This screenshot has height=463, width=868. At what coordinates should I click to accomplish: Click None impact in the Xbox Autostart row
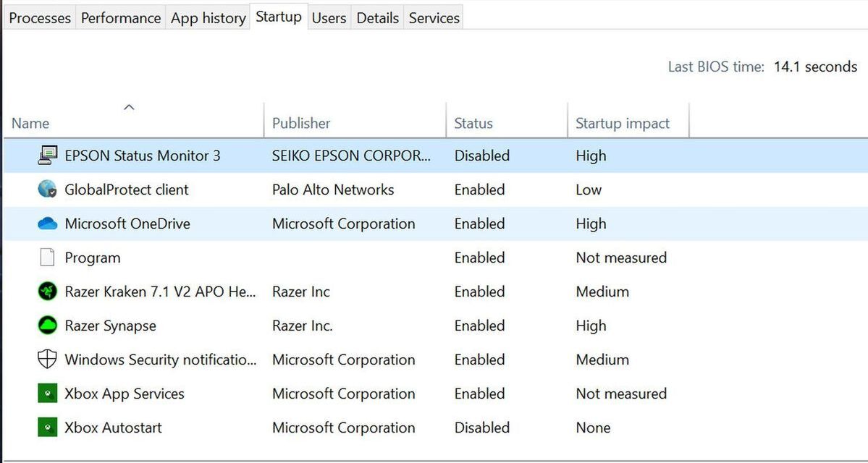[593, 428]
